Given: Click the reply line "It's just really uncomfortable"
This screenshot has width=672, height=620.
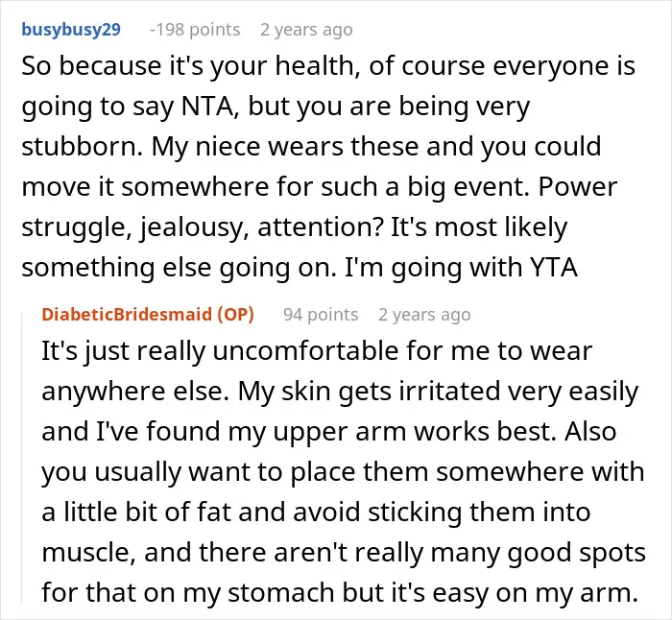Looking at the screenshot, I should coord(317,351).
